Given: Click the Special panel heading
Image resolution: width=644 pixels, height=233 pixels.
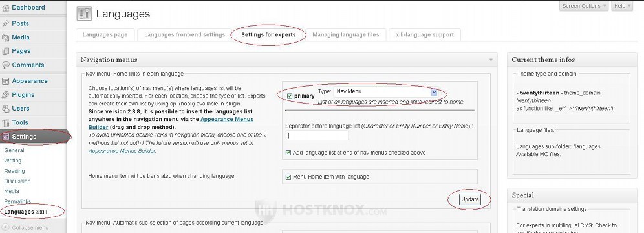Looking at the screenshot, I should pyautogui.click(x=523, y=195).
